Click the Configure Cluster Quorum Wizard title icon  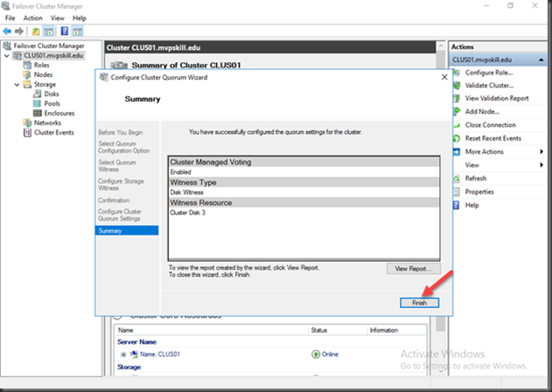click(x=103, y=77)
